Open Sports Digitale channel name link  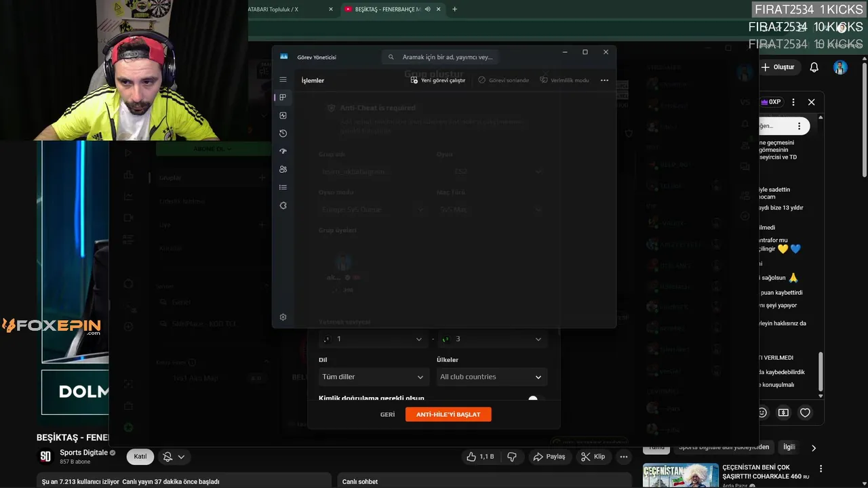[84, 453]
